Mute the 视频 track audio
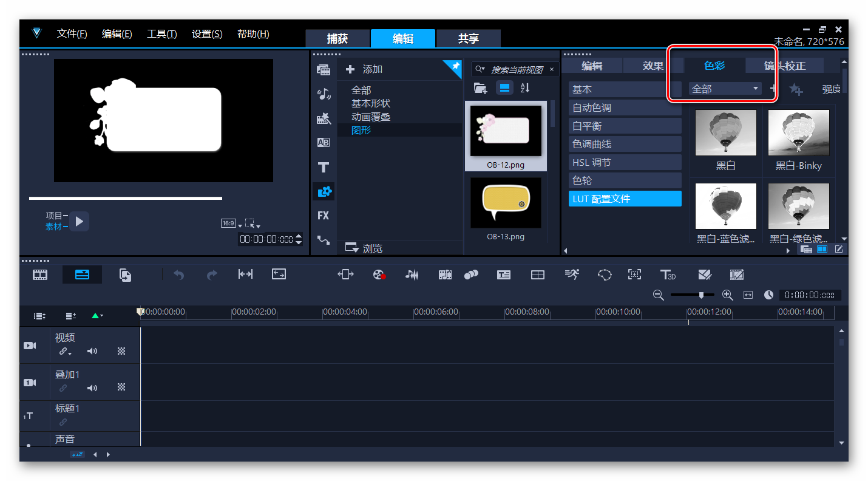 click(92, 351)
